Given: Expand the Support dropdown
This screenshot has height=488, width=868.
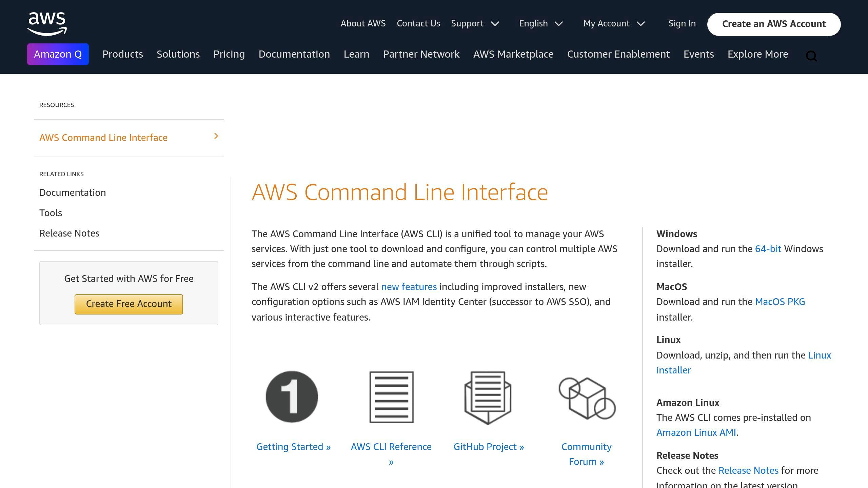Looking at the screenshot, I should (x=475, y=23).
